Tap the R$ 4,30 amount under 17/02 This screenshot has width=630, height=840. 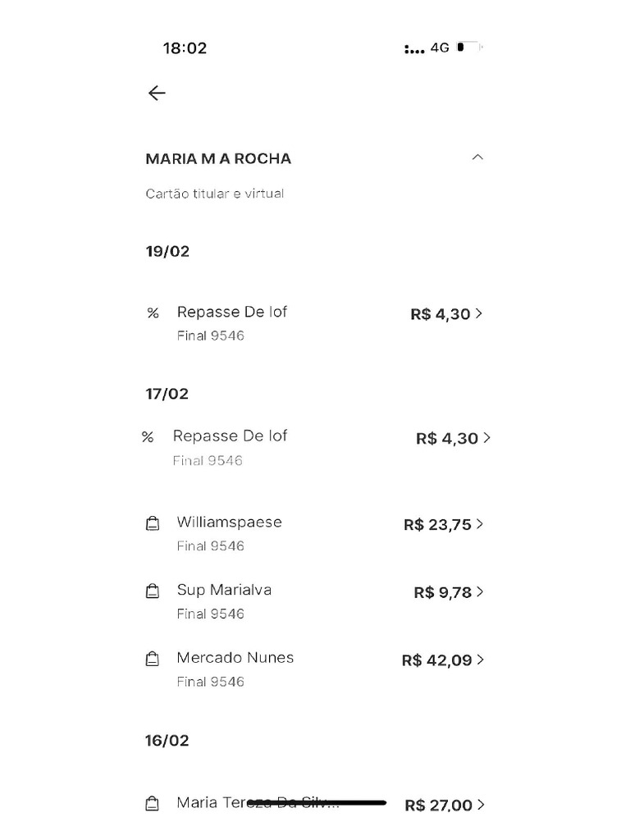coord(446,439)
